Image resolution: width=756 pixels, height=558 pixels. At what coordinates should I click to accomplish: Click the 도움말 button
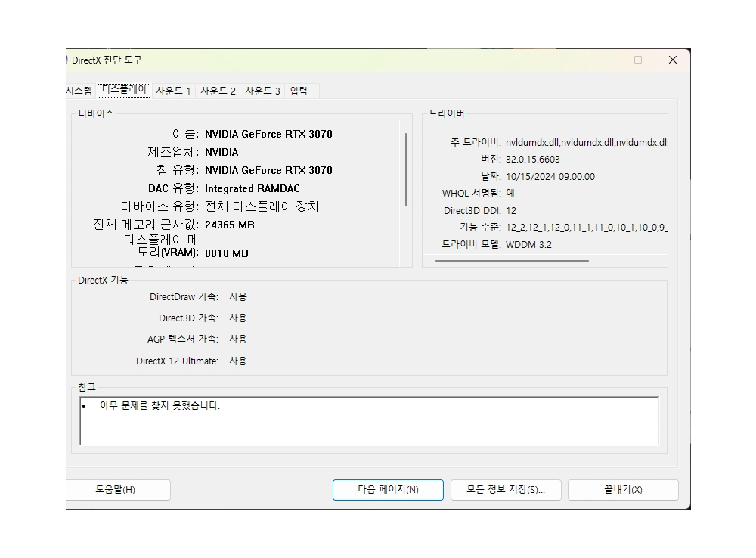coord(116,490)
